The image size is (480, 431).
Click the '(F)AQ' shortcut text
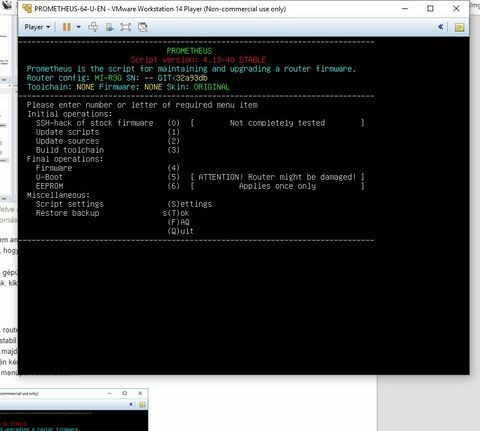click(178, 222)
